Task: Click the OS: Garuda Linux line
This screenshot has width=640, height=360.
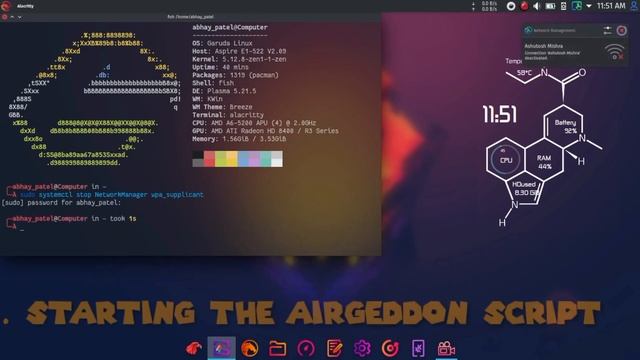Action: pos(222,43)
